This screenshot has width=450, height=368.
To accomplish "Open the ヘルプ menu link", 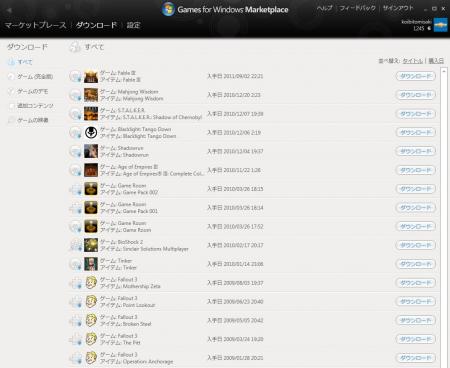I will pyautogui.click(x=324, y=8).
